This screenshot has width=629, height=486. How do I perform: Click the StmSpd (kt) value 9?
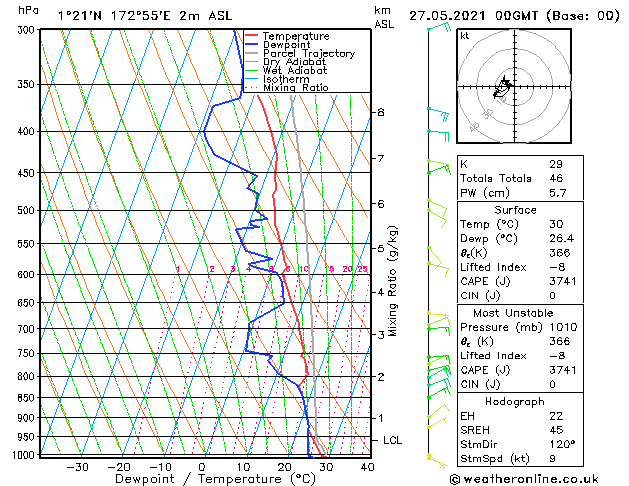[552, 459]
